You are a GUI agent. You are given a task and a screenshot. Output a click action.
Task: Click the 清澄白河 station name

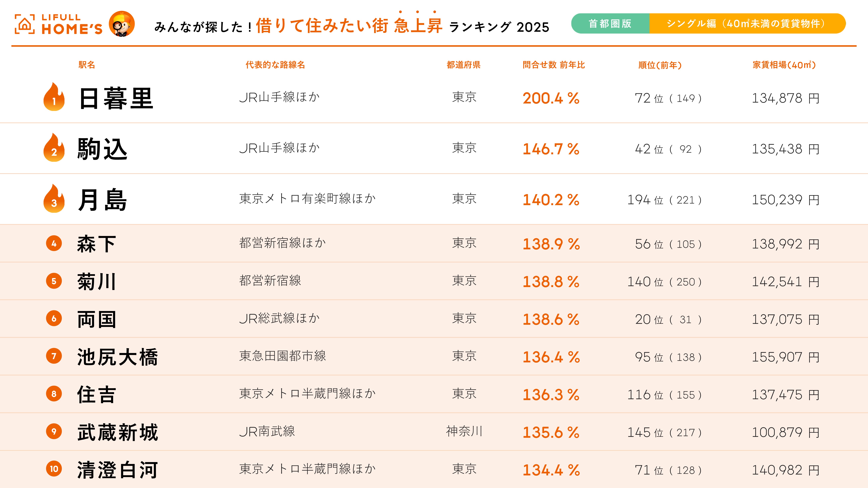click(118, 470)
